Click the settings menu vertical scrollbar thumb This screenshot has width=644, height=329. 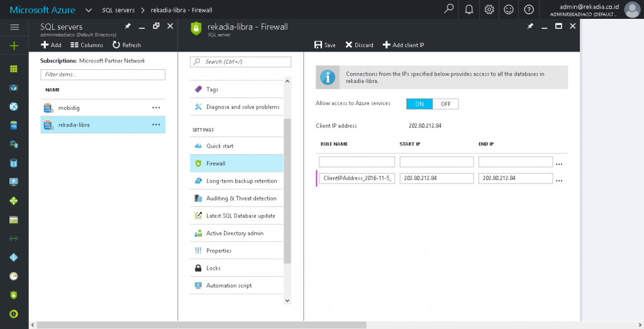287,191
